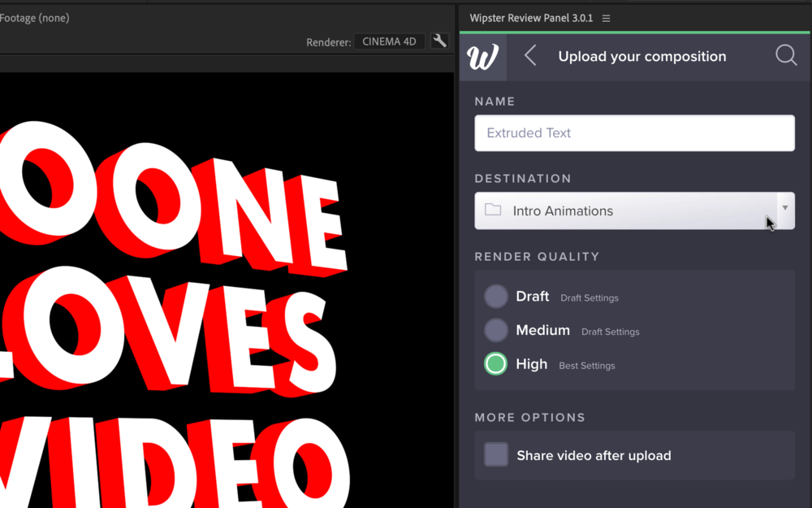Click the 'Draft Settings' label beside Draft
The width and height of the screenshot is (812, 508).
point(590,298)
